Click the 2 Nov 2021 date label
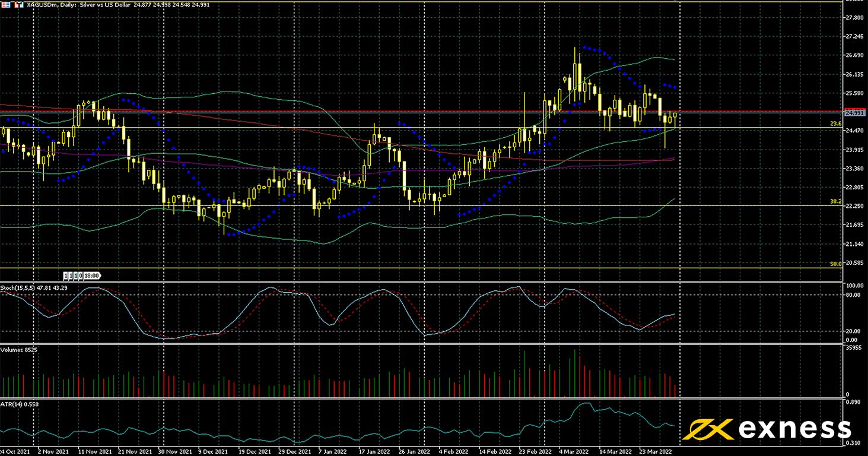The height and width of the screenshot is (456, 868). point(53,451)
